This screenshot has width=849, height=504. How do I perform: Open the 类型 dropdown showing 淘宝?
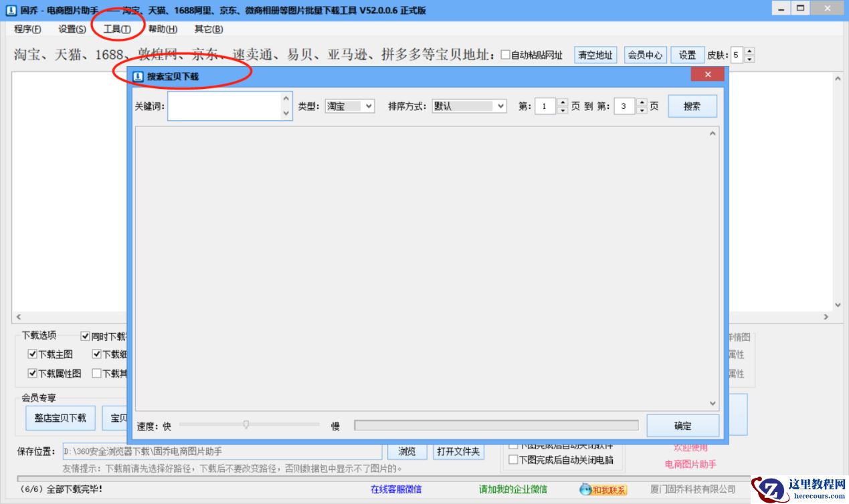[350, 106]
